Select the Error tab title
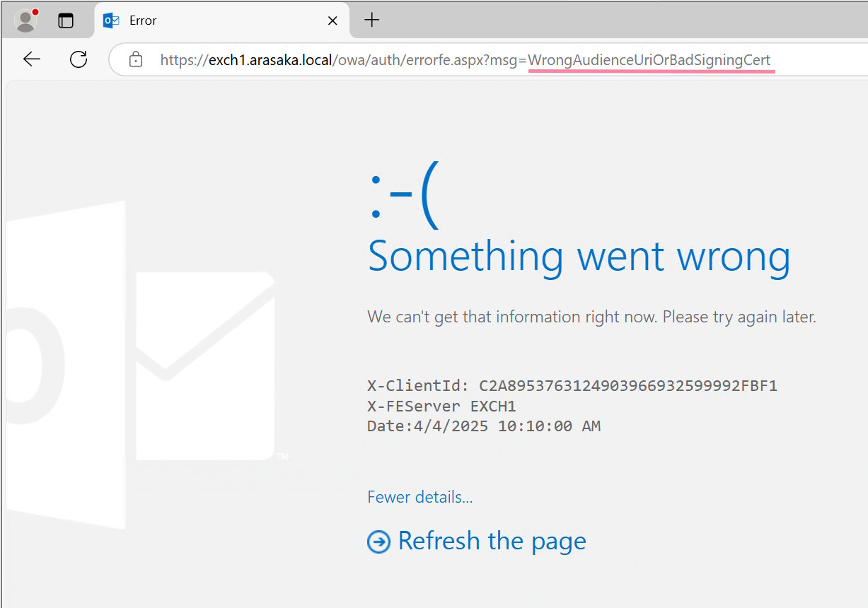 (x=143, y=21)
